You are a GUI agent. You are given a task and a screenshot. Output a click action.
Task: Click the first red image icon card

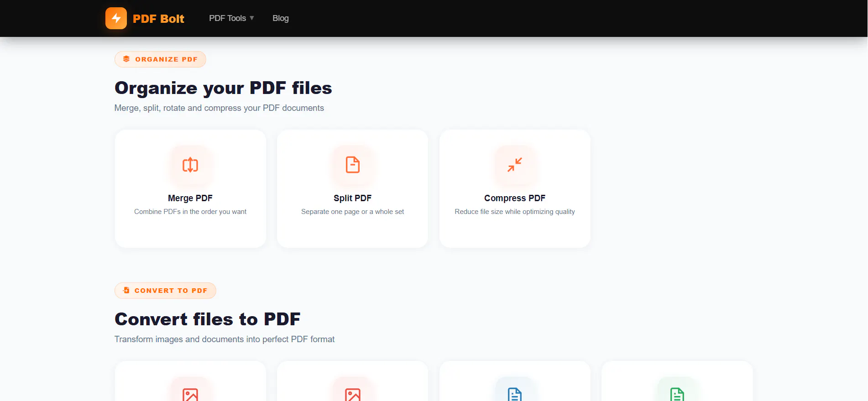(x=190, y=381)
